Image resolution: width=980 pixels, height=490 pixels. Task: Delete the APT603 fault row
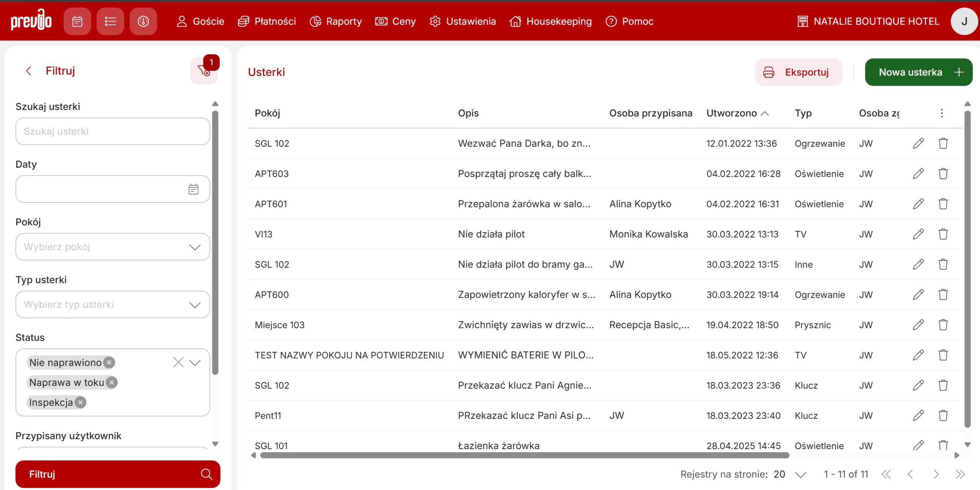[x=943, y=174]
